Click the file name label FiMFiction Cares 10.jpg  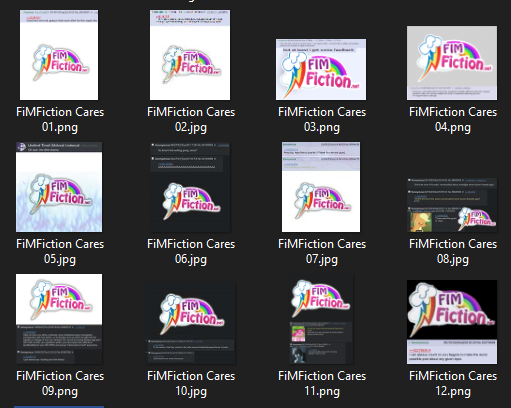tap(191, 383)
